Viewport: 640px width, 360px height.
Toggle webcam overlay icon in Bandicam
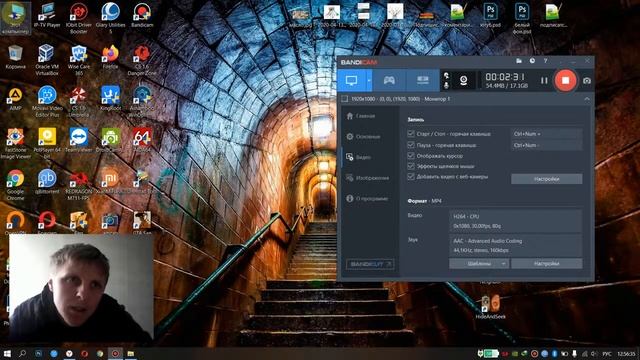coord(464,80)
